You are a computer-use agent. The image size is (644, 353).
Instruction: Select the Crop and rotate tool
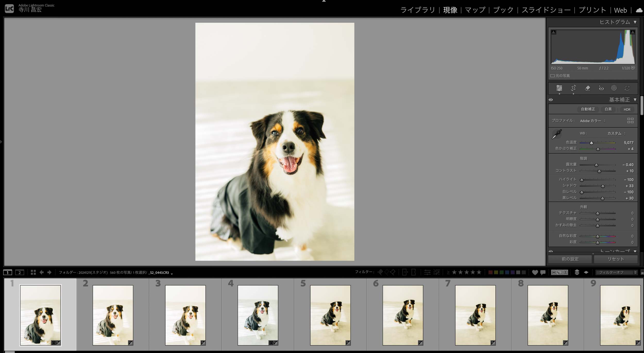click(573, 88)
